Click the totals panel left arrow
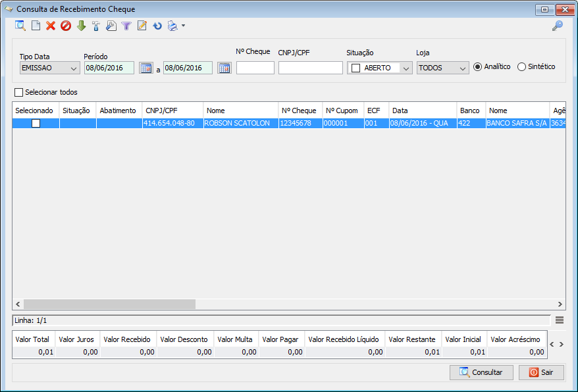The width and height of the screenshot is (578, 392). (x=552, y=345)
